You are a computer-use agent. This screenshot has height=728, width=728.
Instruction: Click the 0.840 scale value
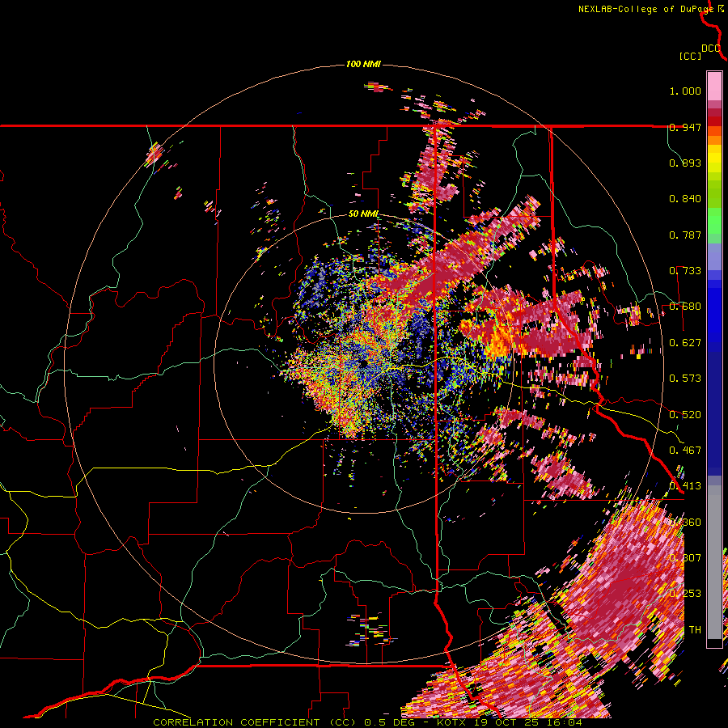685,199
